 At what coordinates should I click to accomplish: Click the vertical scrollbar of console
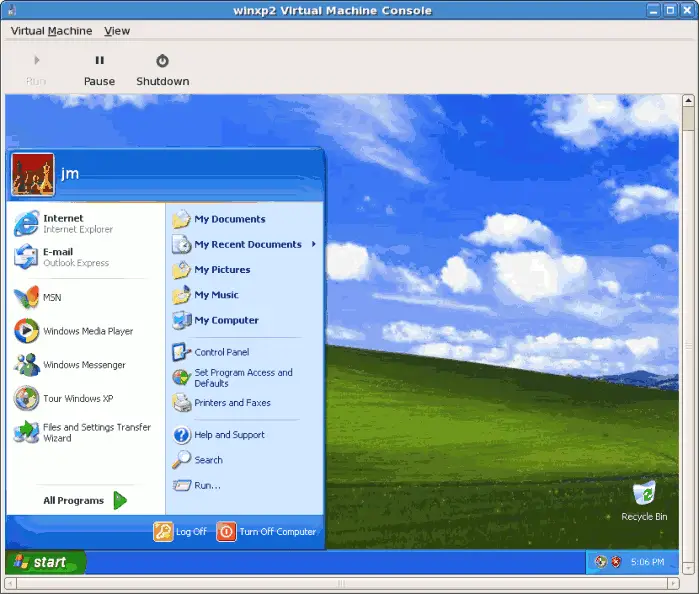click(x=688, y=330)
